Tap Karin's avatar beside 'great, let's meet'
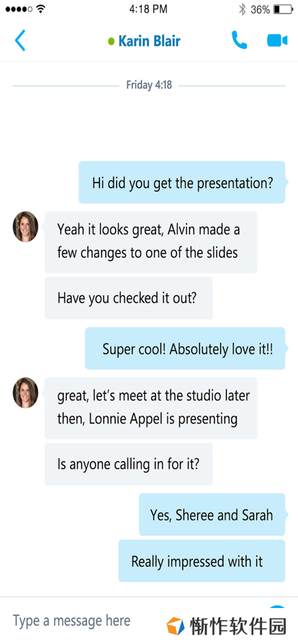 coord(25,392)
